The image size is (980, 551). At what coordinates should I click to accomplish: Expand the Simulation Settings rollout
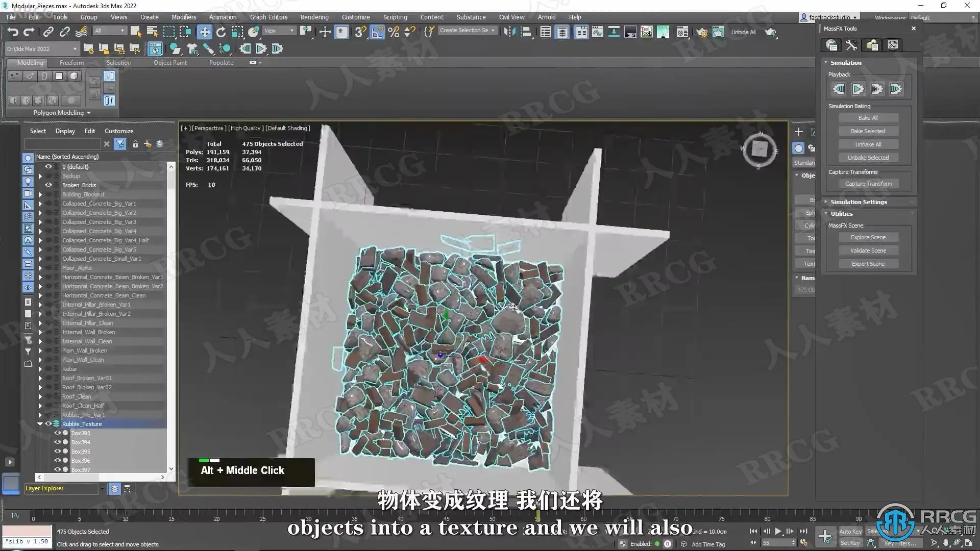point(859,202)
